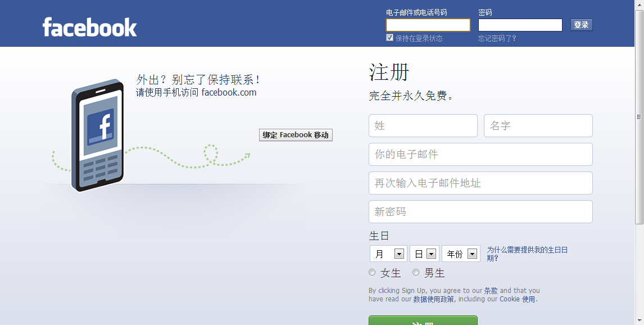This screenshot has width=644, height=325.
Task: Click the 你的电子邮件 field
Action: (x=480, y=155)
